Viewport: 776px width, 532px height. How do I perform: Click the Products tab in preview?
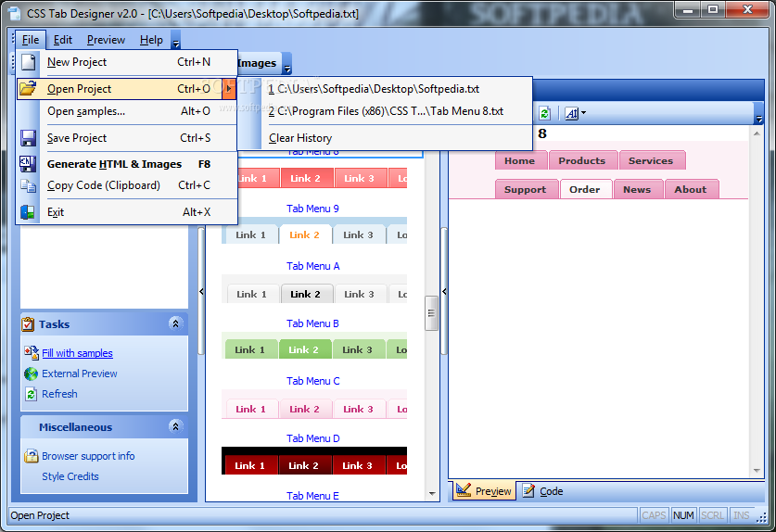click(582, 160)
